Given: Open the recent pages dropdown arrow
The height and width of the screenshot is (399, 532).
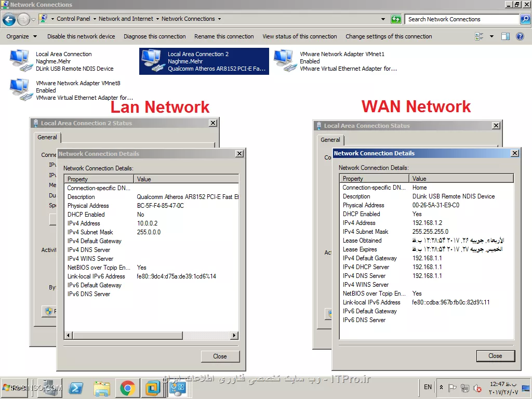Looking at the screenshot, I should point(33,19).
